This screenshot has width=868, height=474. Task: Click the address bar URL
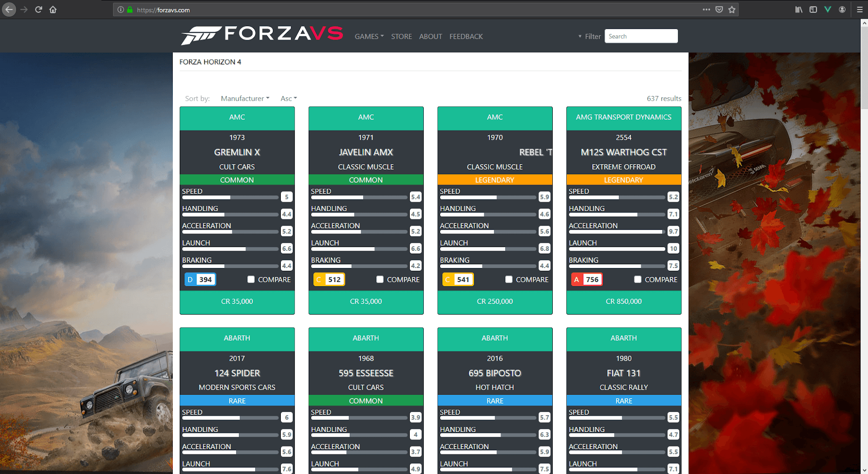pyautogui.click(x=163, y=10)
